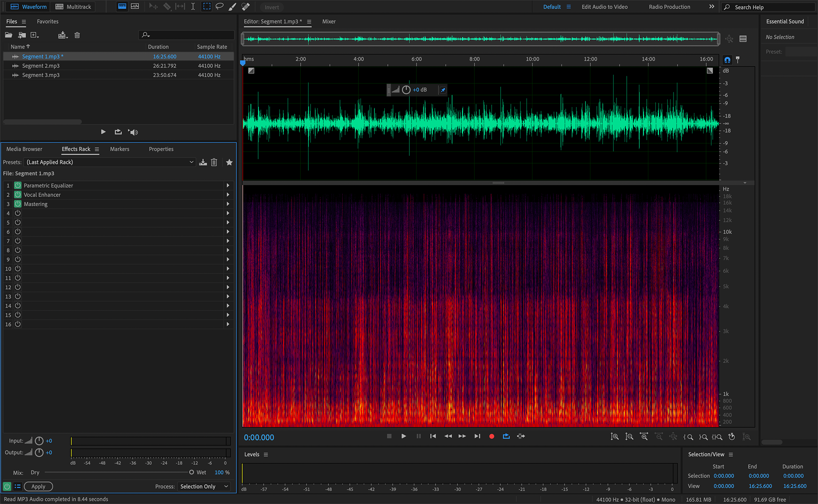Click the red Record button

click(x=492, y=436)
